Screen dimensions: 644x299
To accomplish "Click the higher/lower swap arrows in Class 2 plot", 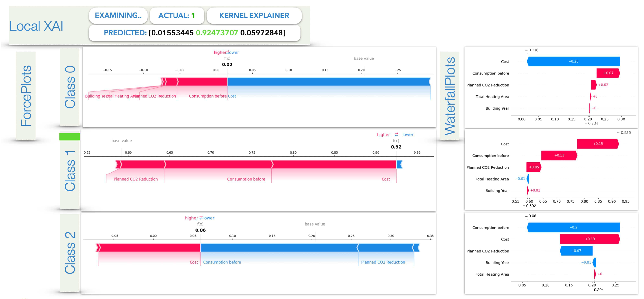I will (201, 218).
